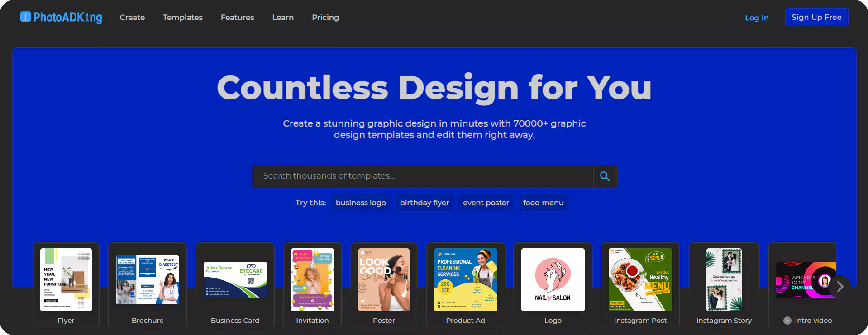Image resolution: width=868 pixels, height=335 pixels.
Task: Click the Intro video label
Action: click(x=813, y=321)
